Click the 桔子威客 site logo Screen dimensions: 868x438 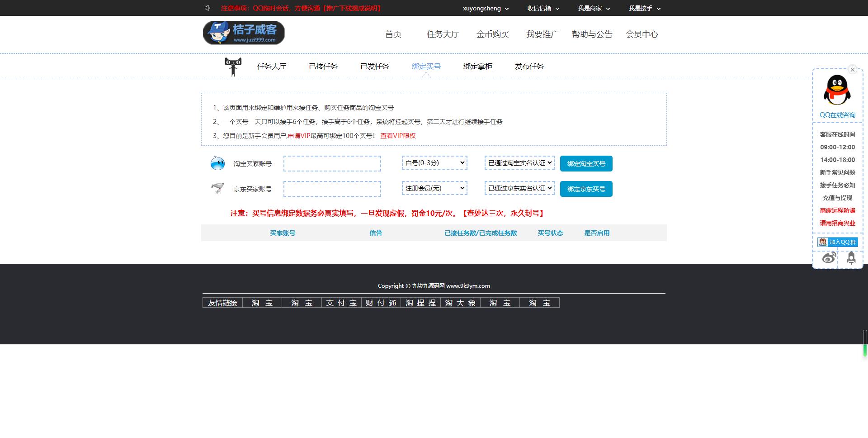tap(244, 33)
